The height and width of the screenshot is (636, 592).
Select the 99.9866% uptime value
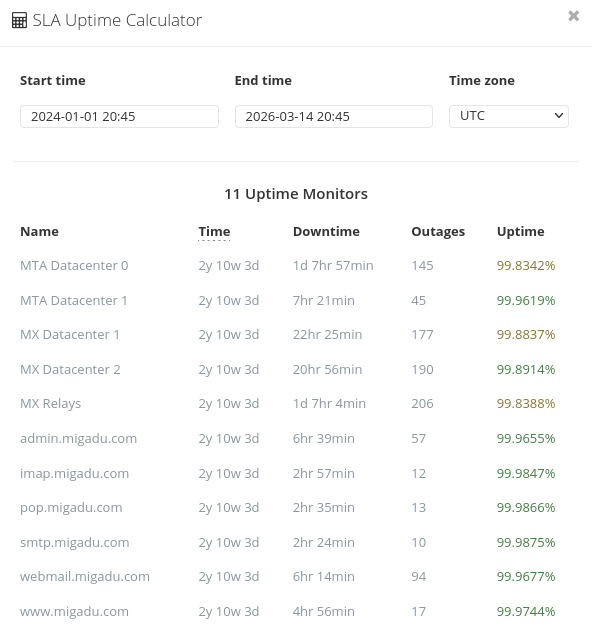[526, 507]
